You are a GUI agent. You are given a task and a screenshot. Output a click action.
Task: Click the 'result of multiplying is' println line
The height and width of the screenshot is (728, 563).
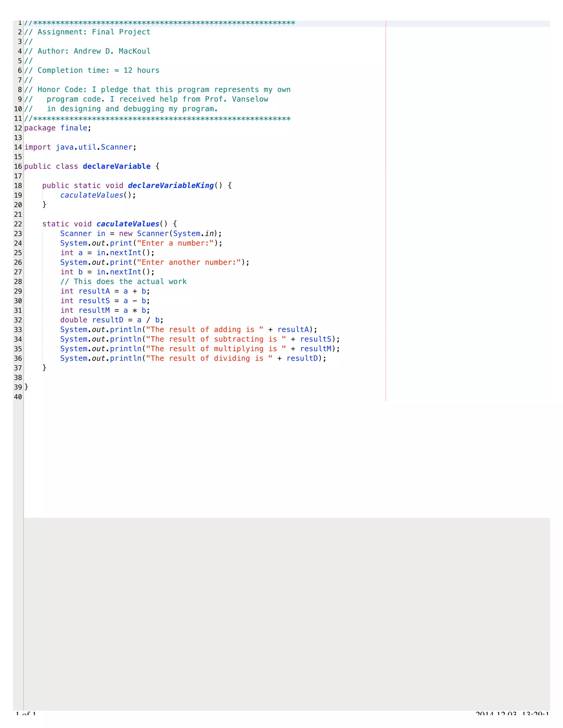[x=200, y=349]
